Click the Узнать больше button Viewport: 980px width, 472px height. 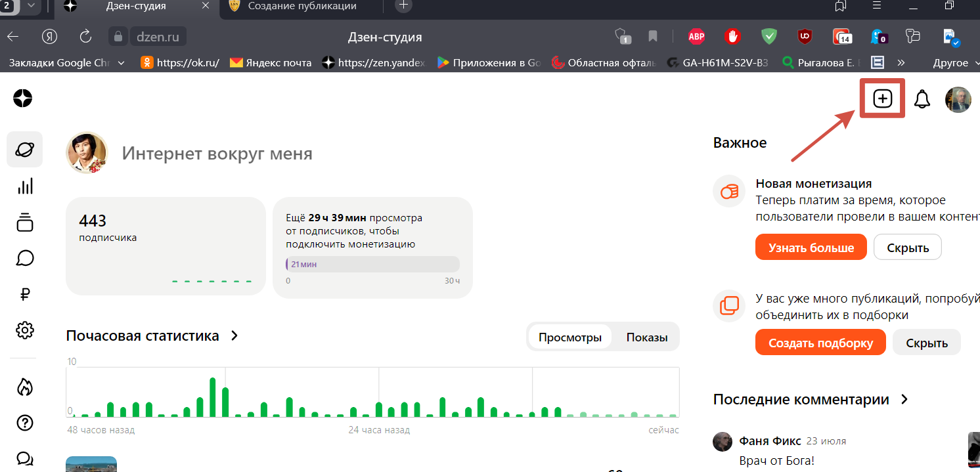pos(811,247)
